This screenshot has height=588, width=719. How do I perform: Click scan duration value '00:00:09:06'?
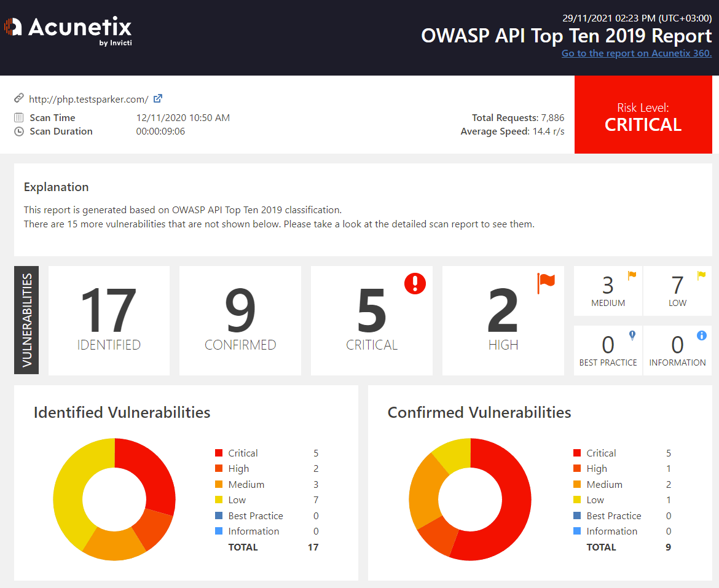160,131
